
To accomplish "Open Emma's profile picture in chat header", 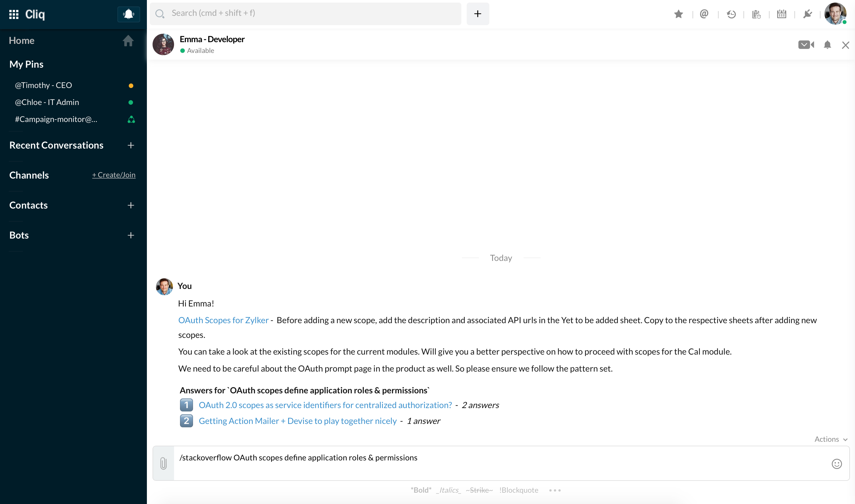I will click(163, 44).
